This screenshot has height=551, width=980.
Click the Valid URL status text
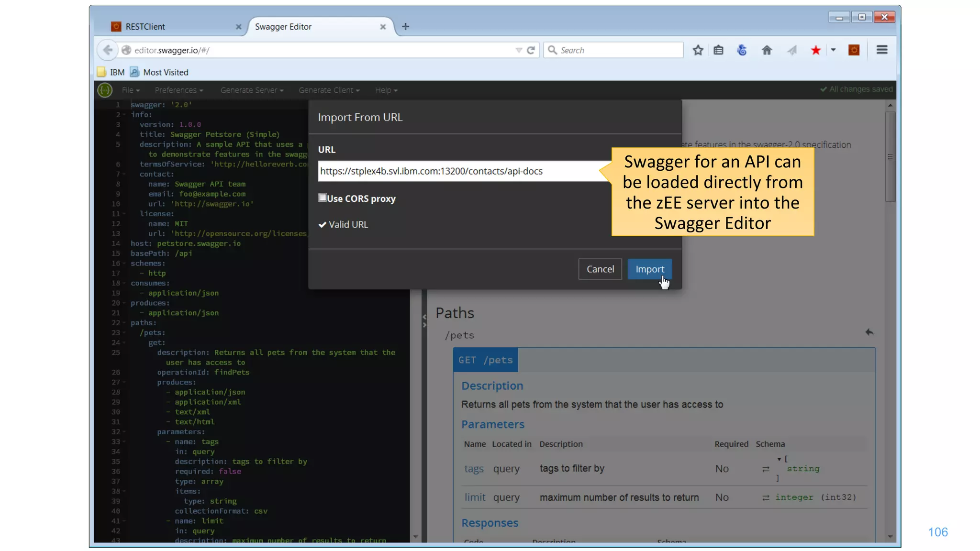click(343, 224)
